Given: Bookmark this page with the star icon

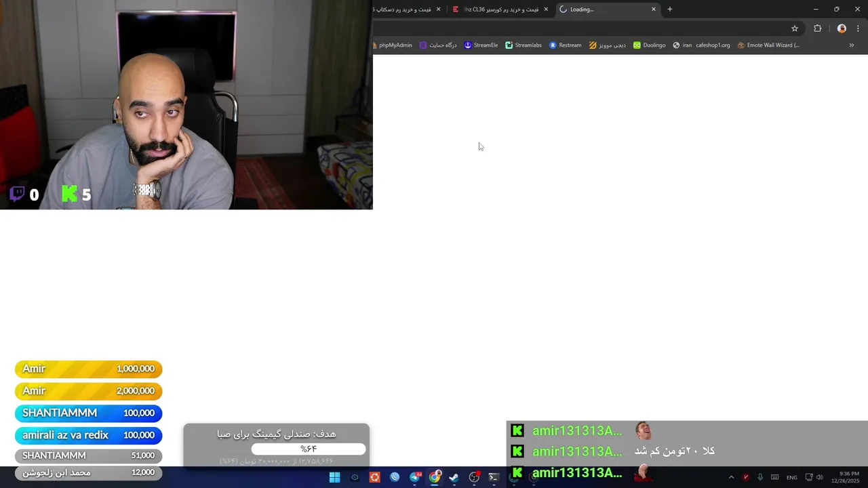Looking at the screenshot, I should coord(795,28).
